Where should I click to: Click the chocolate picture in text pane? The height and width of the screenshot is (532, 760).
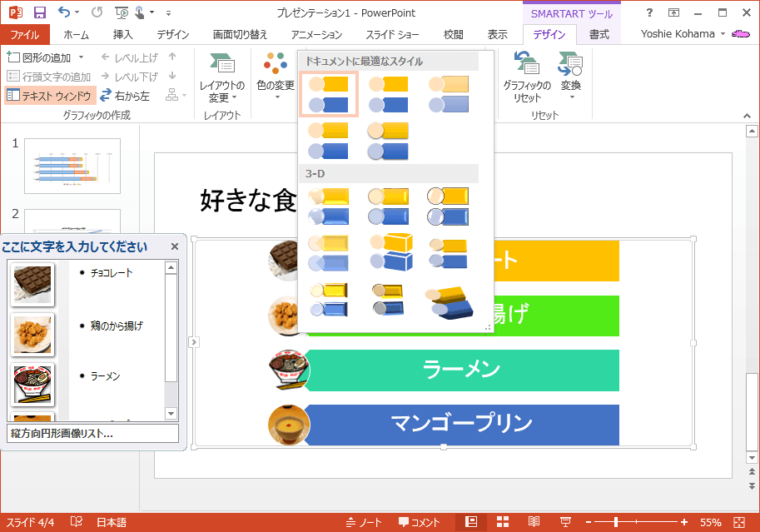(32, 286)
